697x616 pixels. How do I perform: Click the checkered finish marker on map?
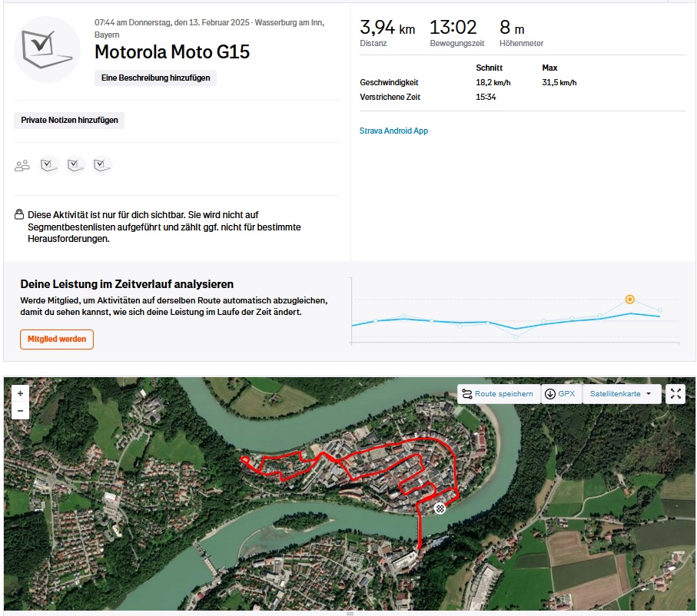pos(440,508)
